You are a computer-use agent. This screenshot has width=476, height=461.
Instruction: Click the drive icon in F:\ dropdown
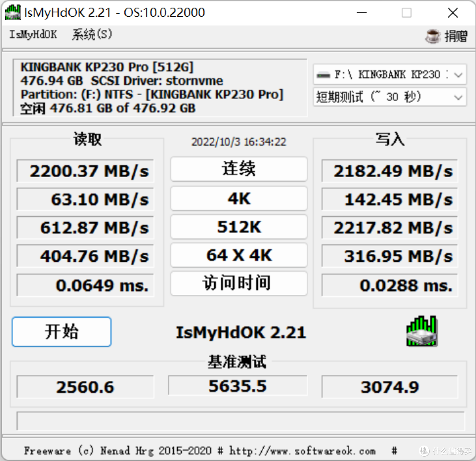[x=323, y=74]
